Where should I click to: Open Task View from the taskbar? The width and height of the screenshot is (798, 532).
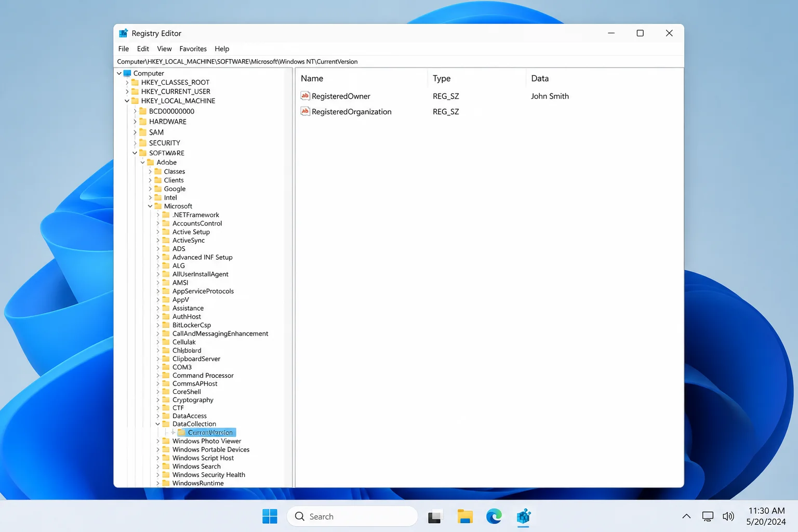point(435,516)
